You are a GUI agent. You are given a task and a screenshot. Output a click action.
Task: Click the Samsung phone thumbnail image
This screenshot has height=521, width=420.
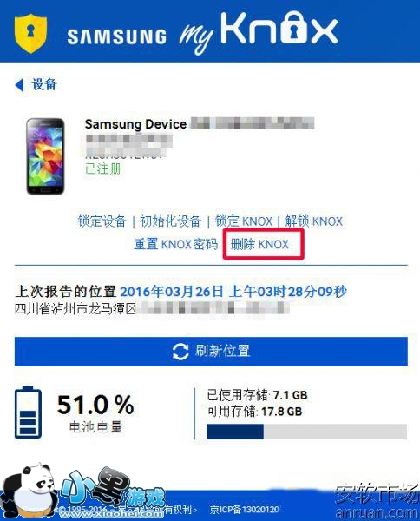tap(45, 156)
